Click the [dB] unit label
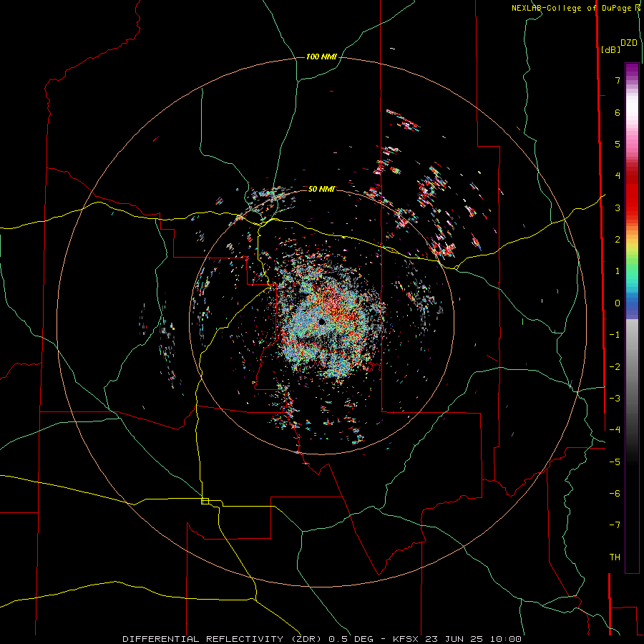Viewport: 644px width, 644px height. (610, 49)
